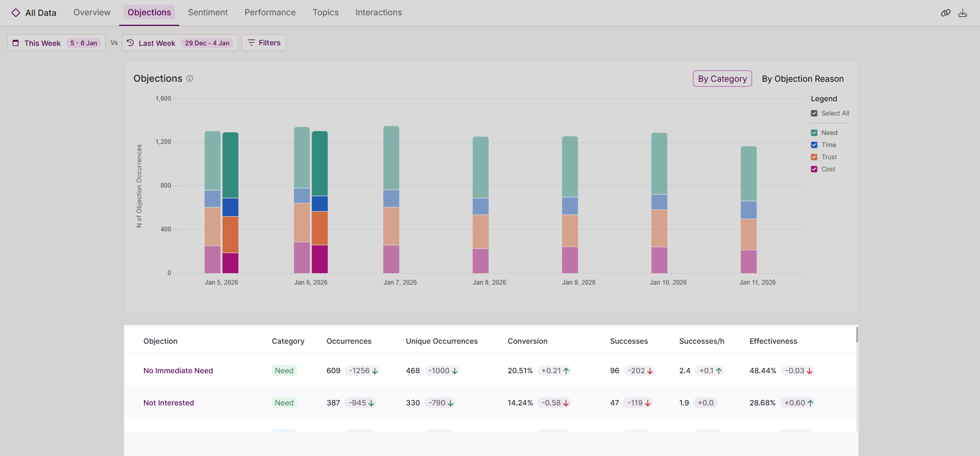The width and height of the screenshot is (980, 456).
Task: Click the All Data diamond icon
Action: 16,13
